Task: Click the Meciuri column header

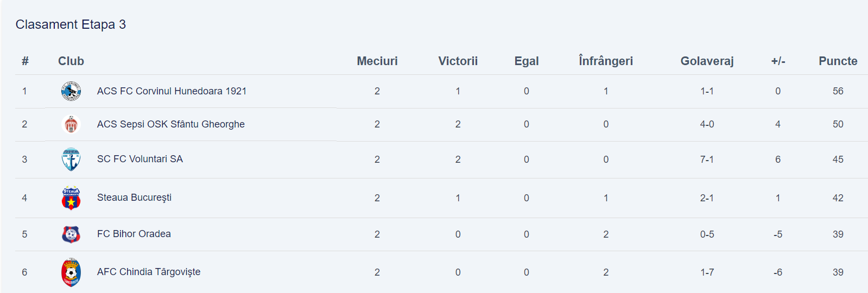Action: click(377, 61)
